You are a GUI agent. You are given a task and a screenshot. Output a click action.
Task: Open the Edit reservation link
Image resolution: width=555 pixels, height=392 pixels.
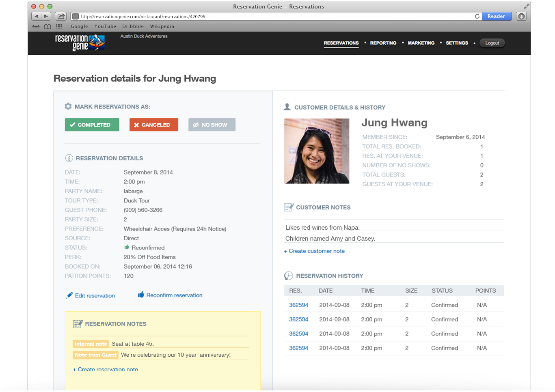pos(95,296)
